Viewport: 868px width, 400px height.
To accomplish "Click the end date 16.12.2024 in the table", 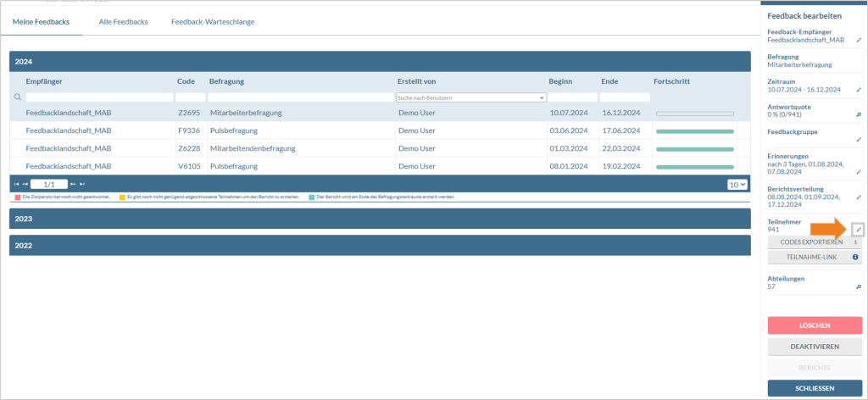I will pyautogui.click(x=621, y=113).
